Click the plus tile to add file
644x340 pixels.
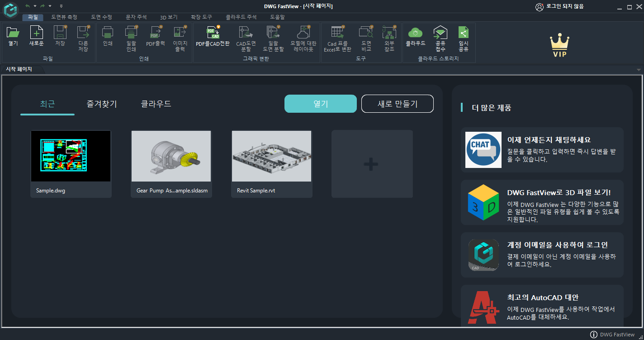pos(372,164)
